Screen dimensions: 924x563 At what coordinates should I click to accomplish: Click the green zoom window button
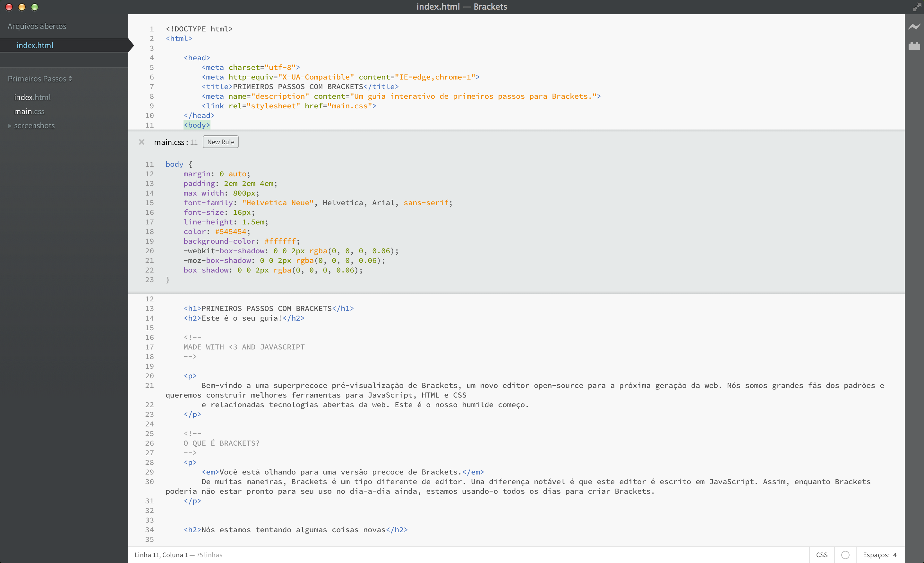tap(35, 7)
